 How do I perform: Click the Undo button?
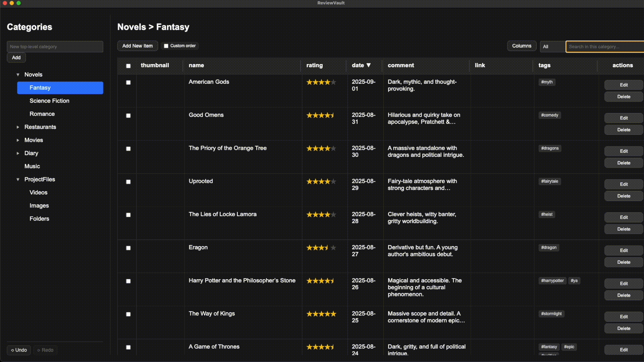coord(19,350)
